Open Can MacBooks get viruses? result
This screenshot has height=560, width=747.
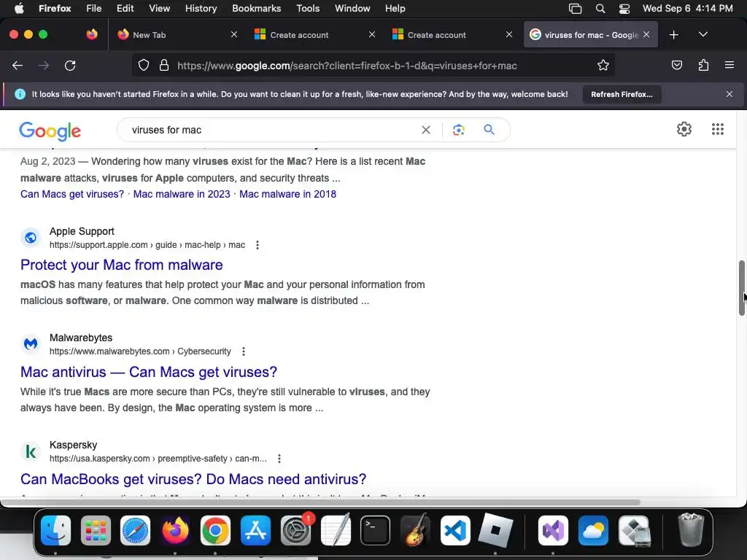[193, 479]
